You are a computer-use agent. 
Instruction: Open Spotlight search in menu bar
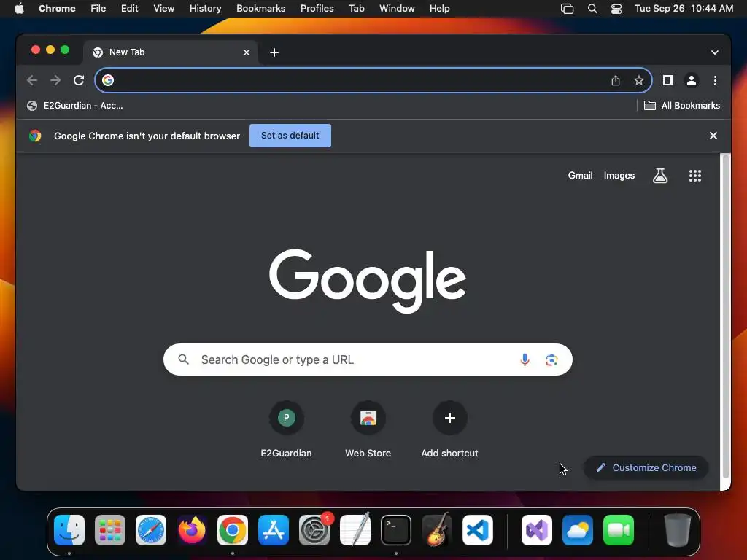pos(592,9)
